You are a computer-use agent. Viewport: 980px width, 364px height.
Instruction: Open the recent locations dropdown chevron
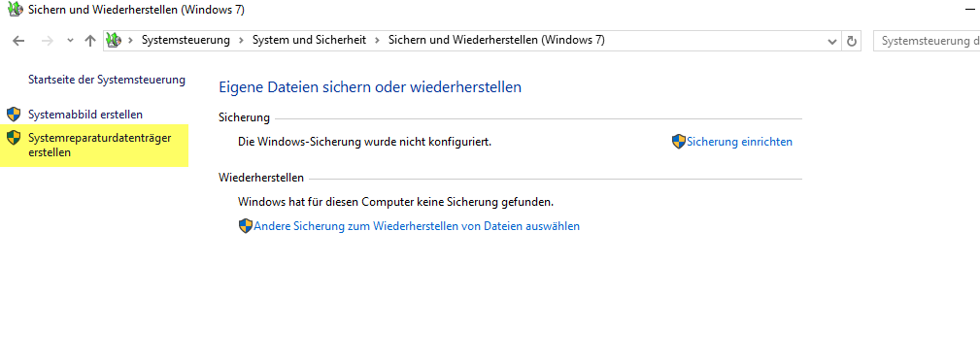click(71, 41)
